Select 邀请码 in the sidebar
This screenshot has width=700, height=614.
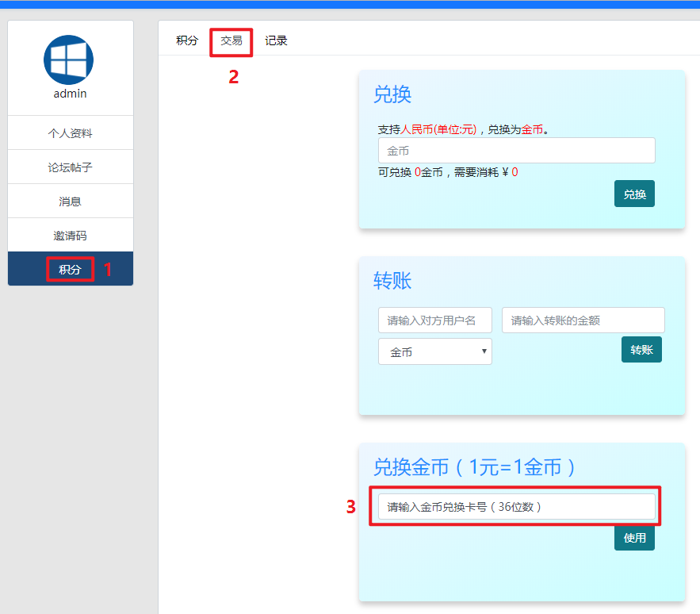pos(71,236)
